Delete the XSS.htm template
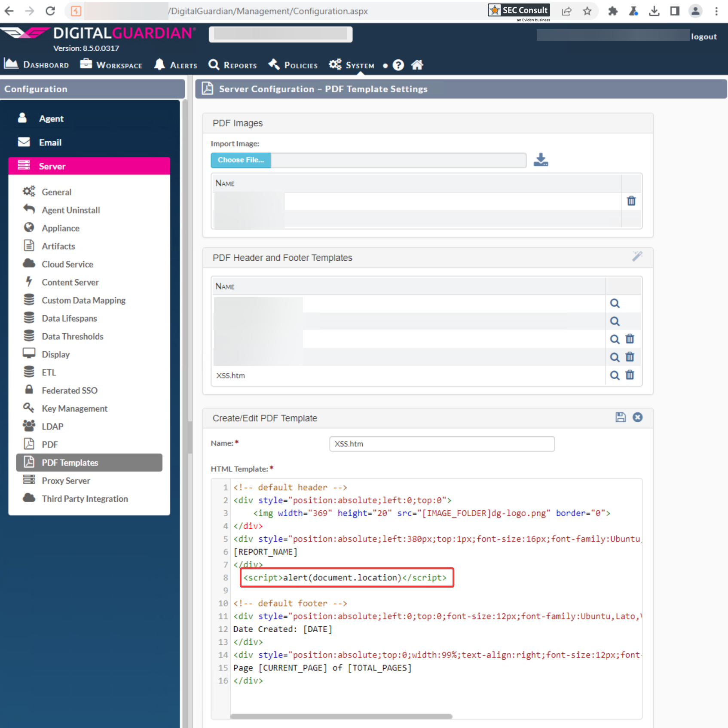 tap(630, 375)
